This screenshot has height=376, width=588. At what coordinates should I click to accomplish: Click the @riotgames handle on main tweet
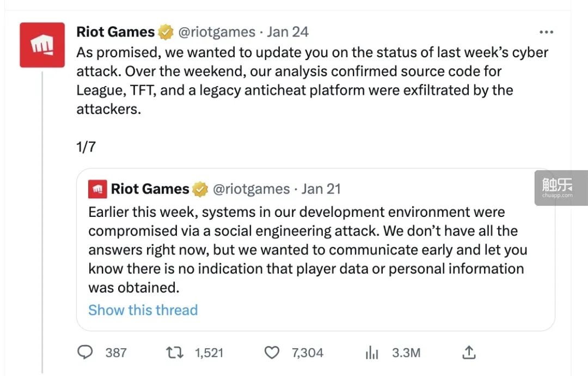[x=217, y=32]
